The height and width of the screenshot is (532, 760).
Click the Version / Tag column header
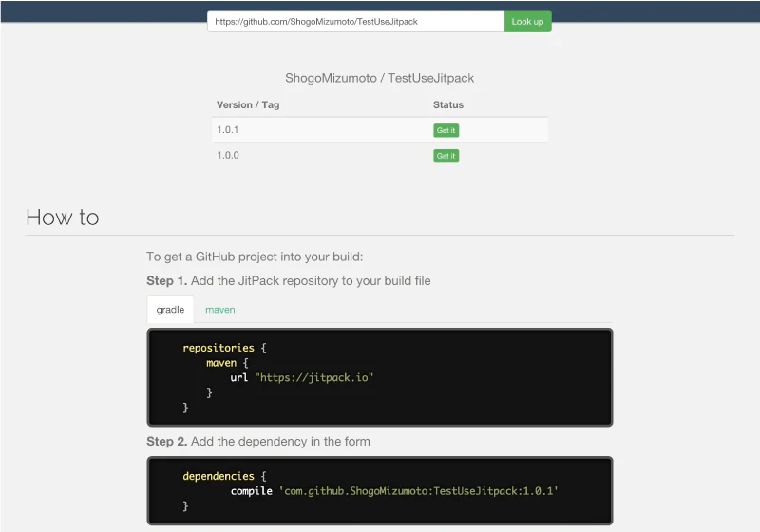pyautogui.click(x=248, y=104)
